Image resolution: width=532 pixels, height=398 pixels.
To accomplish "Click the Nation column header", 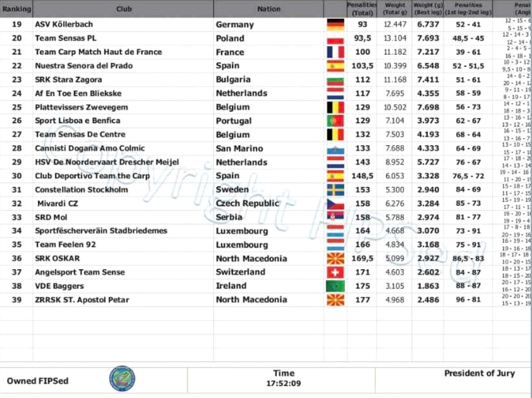I will coord(269,9).
